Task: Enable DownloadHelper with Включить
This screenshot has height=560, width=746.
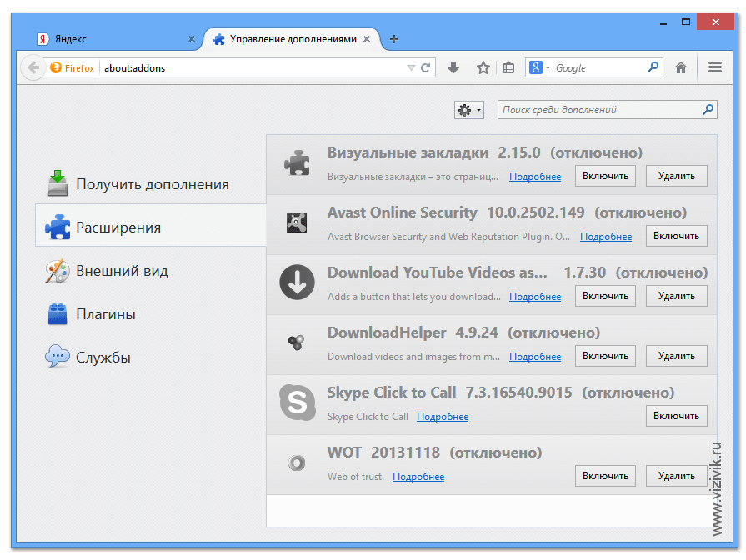Action: (x=605, y=356)
